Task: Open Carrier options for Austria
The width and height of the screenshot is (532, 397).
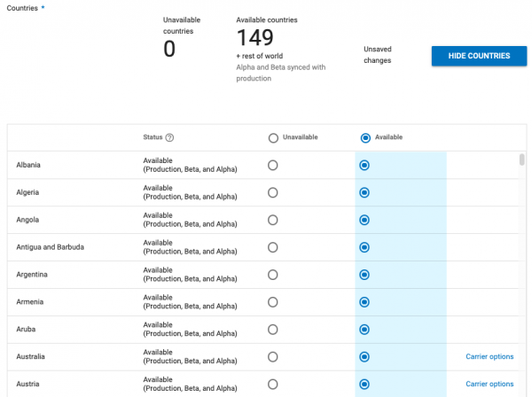Action: pyautogui.click(x=489, y=385)
